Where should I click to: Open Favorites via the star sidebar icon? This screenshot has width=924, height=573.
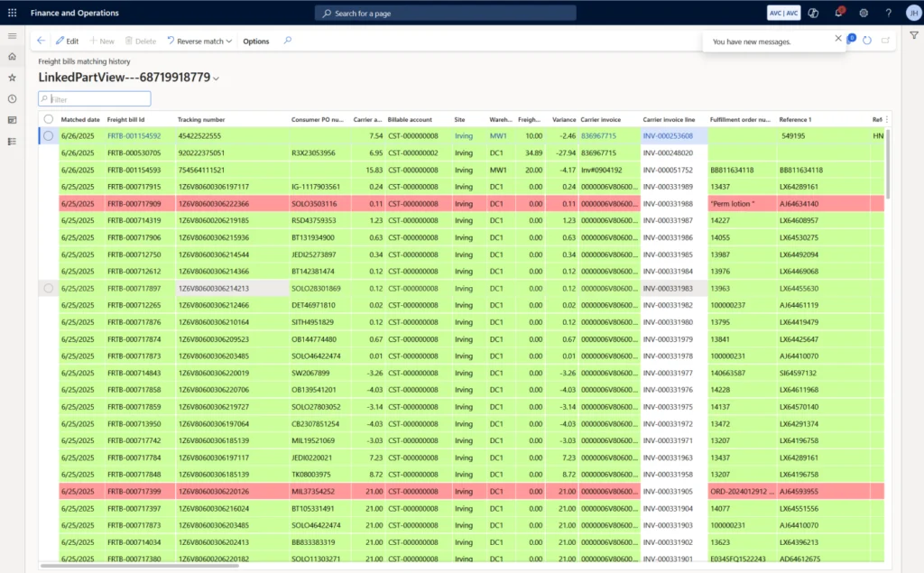(x=12, y=77)
